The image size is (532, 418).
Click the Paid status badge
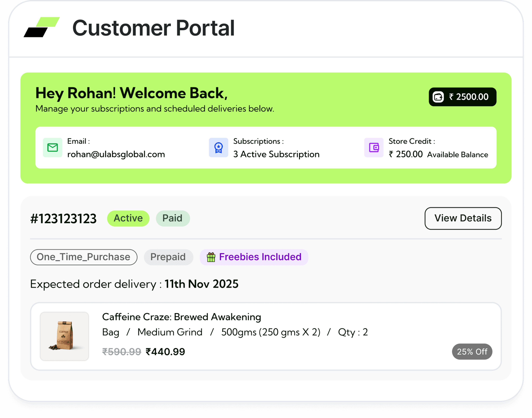coord(173,218)
